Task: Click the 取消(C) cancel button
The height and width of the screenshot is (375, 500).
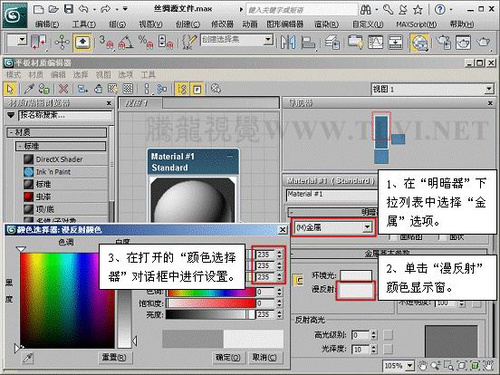Action: pos(264,358)
